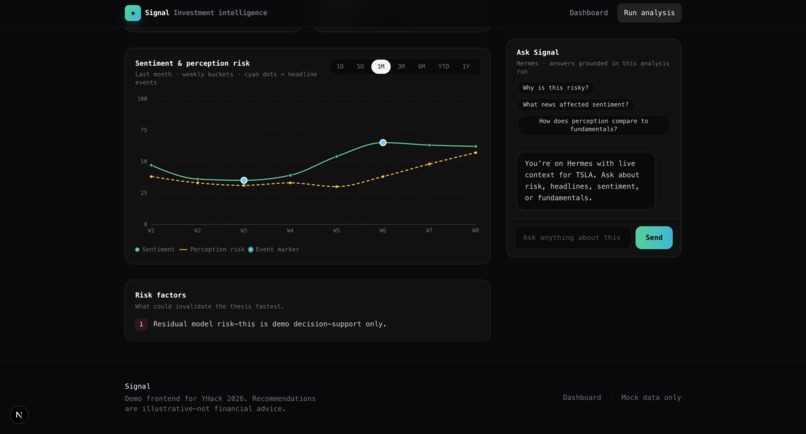Ask 'Why is this risky?' suggestion

(556, 88)
